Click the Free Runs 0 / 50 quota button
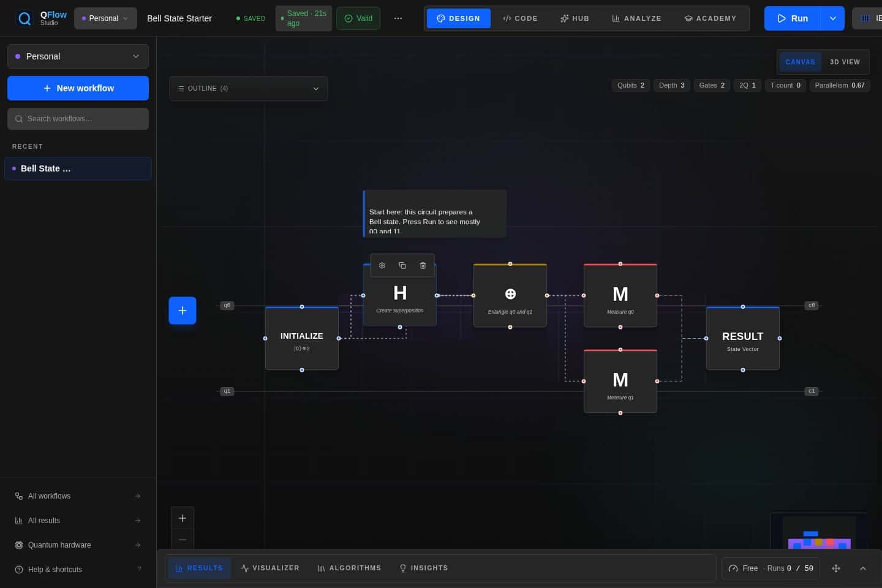The height and width of the screenshot is (588, 882). pyautogui.click(x=771, y=568)
